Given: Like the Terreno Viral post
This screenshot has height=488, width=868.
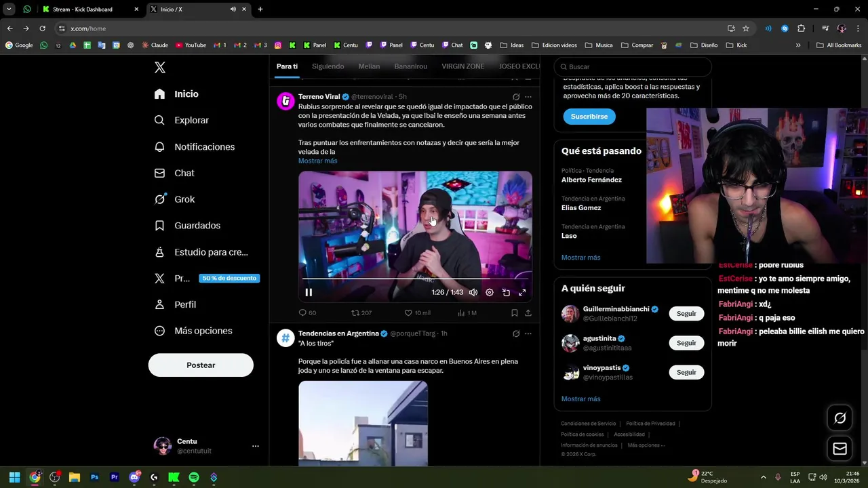Looking at the screenshot, I should pyautogui.click(x=417, y=312).
